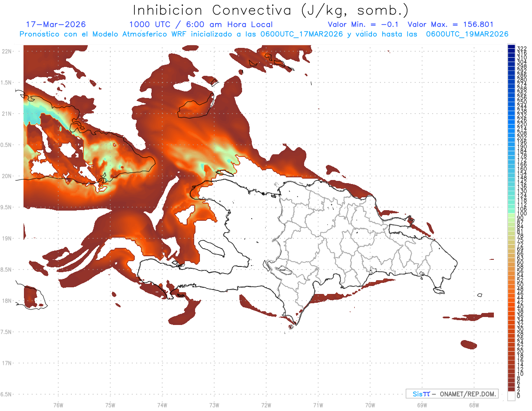Click the "0600UTC_19MAR2026" valid-until time
Viewport: 532px width, 411px height.
pos(467,34)
